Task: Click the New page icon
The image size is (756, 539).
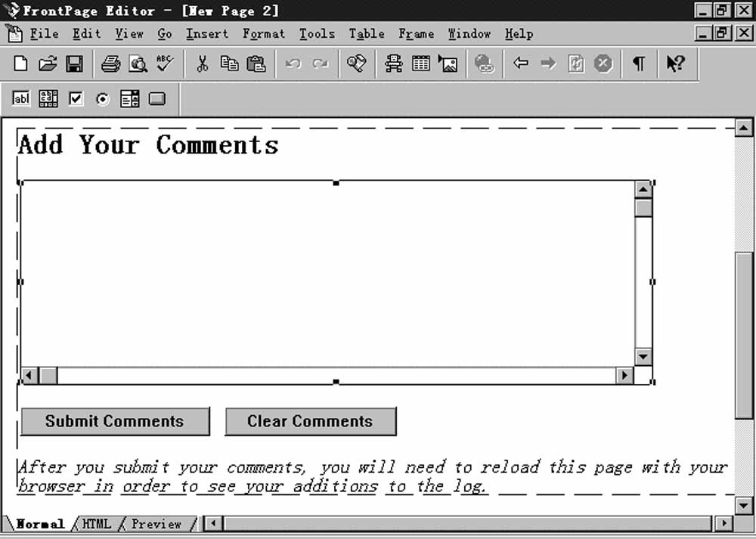Action: (x=20, y=64)
